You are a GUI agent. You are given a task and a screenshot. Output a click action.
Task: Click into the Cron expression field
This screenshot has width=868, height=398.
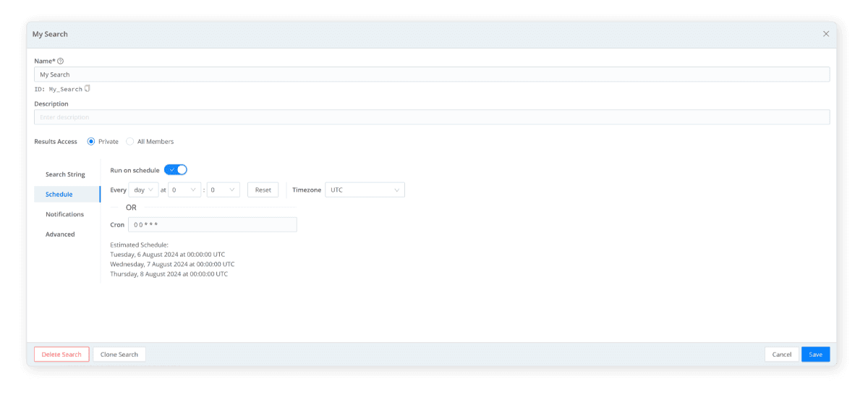212,225
